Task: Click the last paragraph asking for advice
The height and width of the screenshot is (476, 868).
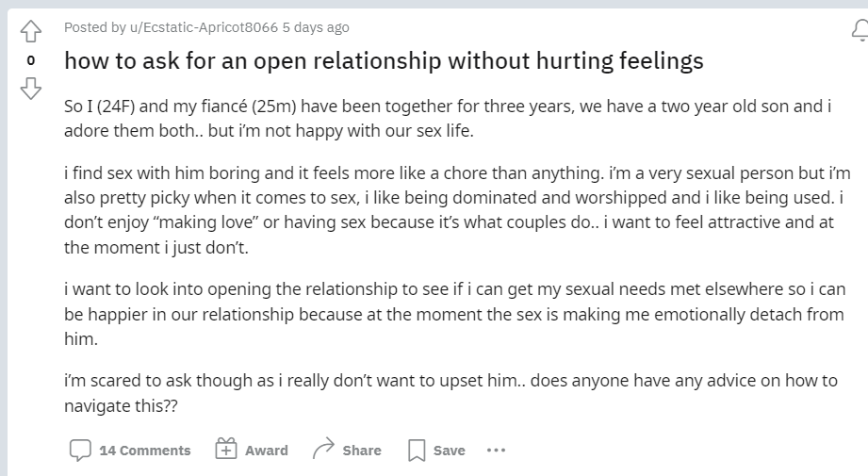Action: click(x=450, y=393)
